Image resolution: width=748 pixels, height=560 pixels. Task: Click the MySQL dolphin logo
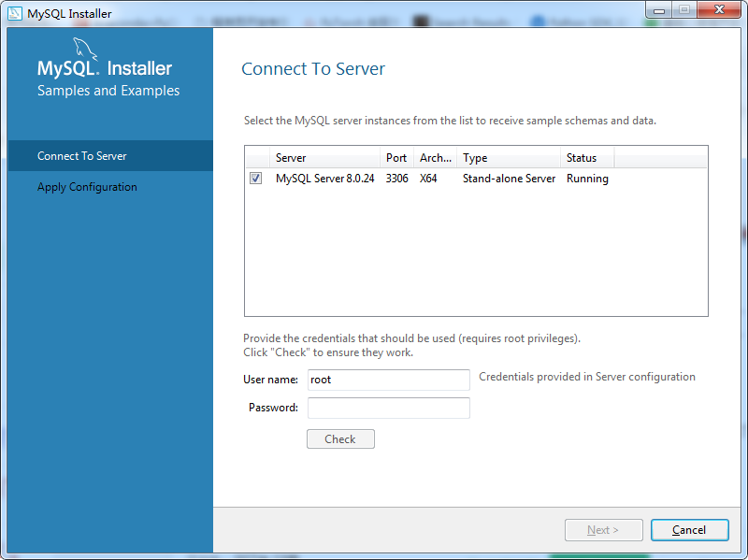pos(85,50)
